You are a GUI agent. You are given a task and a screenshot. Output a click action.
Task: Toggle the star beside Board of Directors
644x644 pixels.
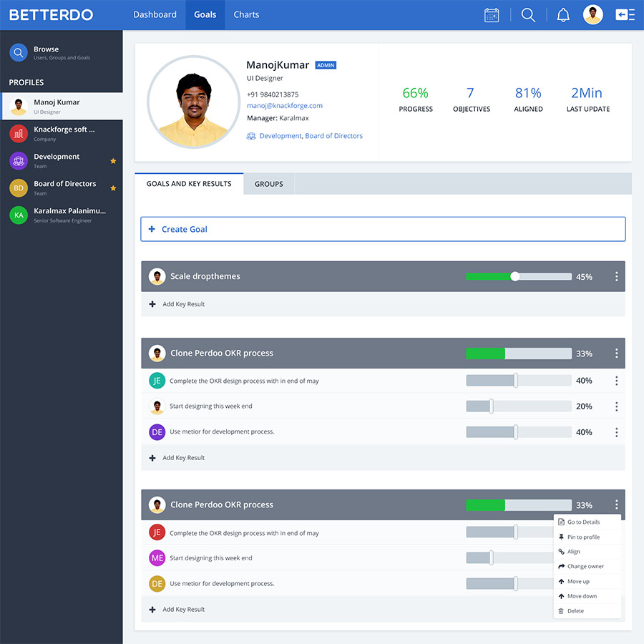pos(113,188)
